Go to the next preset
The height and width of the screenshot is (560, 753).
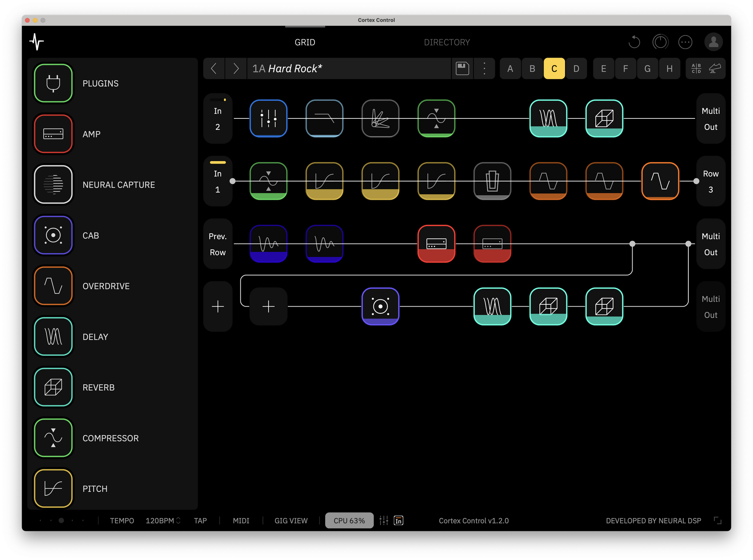[236, 69]
